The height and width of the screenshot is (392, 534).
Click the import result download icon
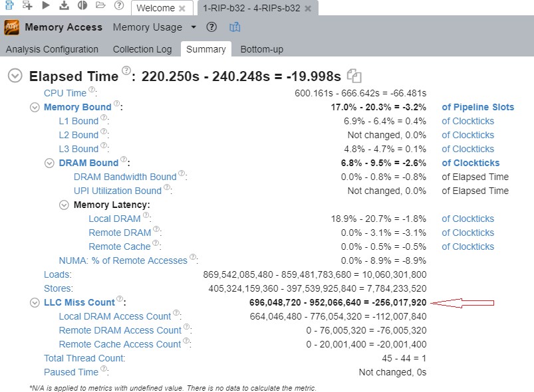[x=64, y=6]
